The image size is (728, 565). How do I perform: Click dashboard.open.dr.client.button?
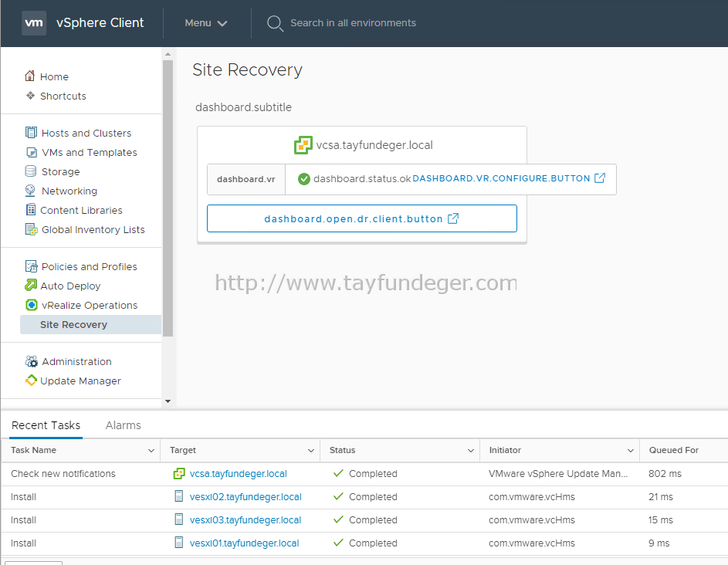point(361,218)
